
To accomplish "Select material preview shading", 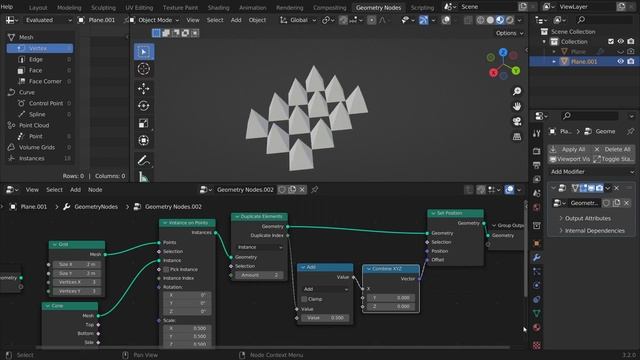I will [500, 20].
